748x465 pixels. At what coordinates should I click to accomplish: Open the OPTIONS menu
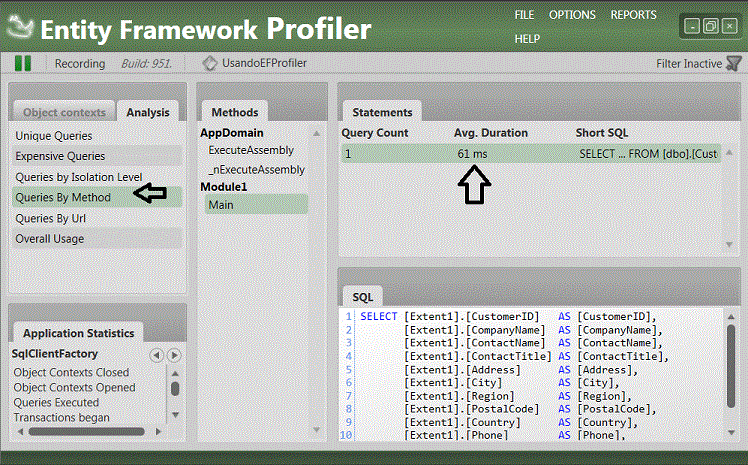(572, 15)
